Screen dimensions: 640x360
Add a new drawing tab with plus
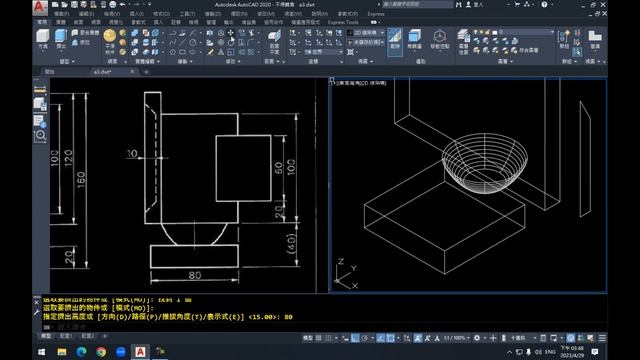tap(146, 72)
